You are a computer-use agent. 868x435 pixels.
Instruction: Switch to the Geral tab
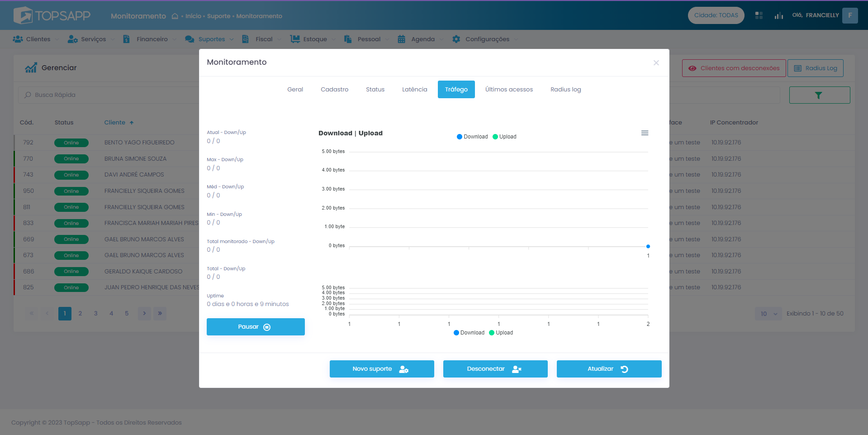click(295, 90)
